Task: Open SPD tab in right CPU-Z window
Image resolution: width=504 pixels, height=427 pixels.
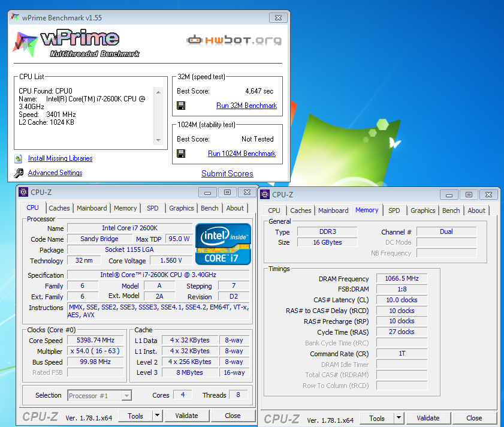Action: tap(394, 211)
